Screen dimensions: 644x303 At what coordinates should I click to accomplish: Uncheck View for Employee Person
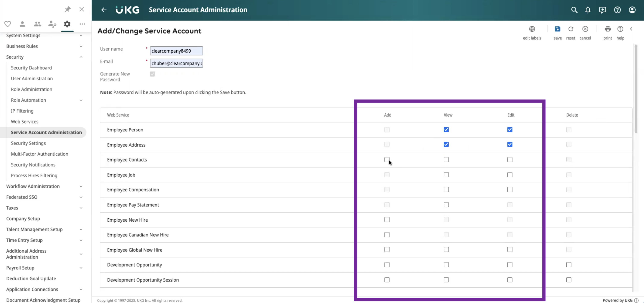(446, 129)
